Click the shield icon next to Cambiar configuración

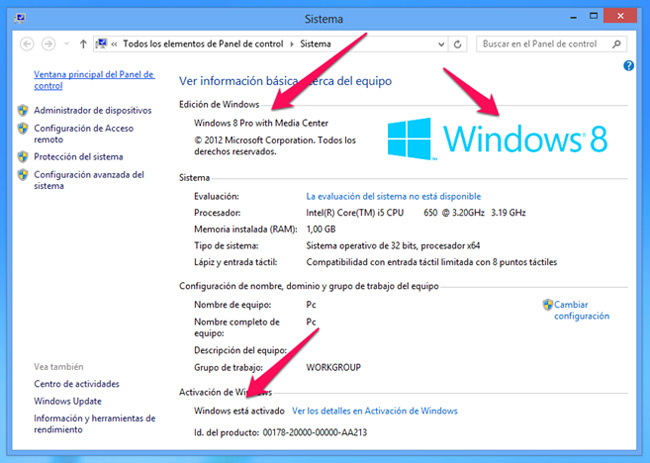(548, 305)
